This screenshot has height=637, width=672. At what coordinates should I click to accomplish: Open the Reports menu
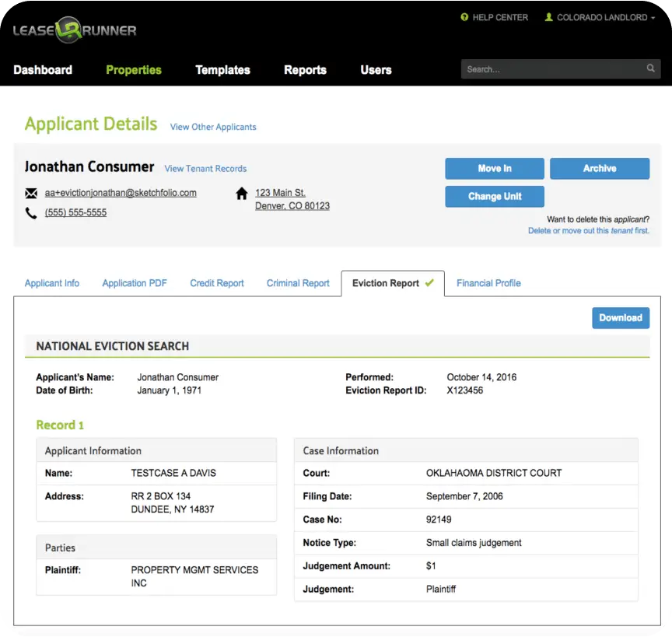pos(305,70)
